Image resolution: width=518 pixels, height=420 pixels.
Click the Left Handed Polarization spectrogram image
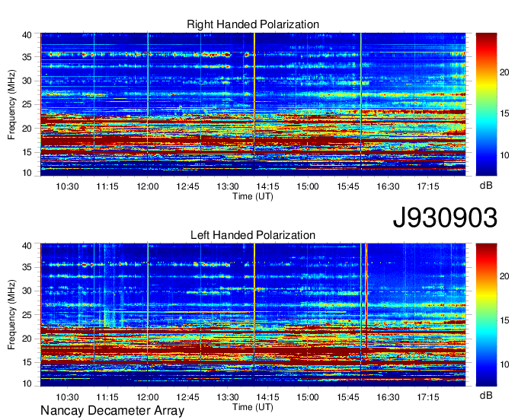point(253,315)
